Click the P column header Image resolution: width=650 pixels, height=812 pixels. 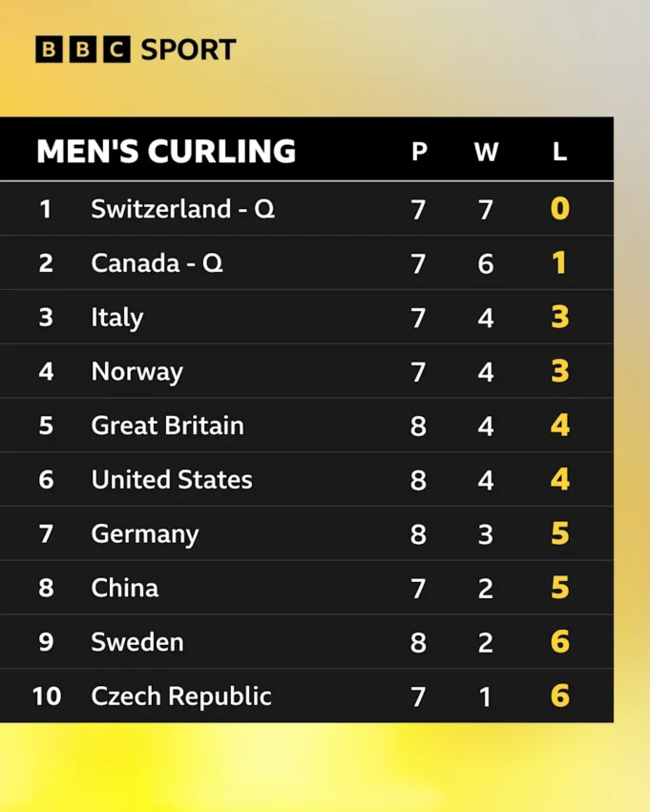coord(418,152)
